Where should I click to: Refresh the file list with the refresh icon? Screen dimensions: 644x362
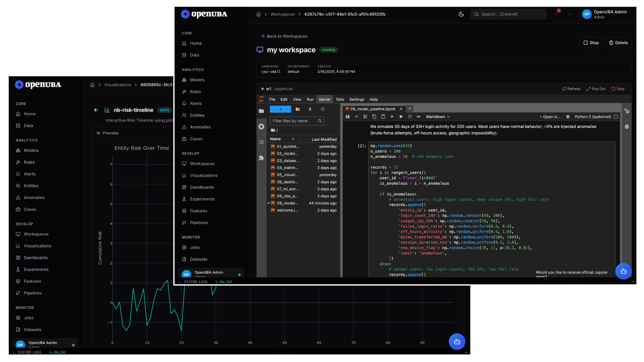[x=322, y=109]
